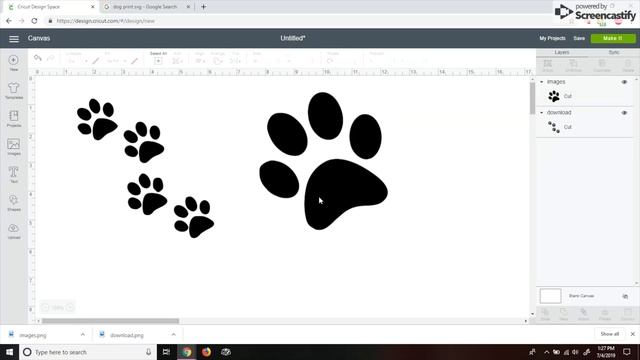Hide the images layer with eye icon
Screen dimensions: 640x360
(624, 82)
